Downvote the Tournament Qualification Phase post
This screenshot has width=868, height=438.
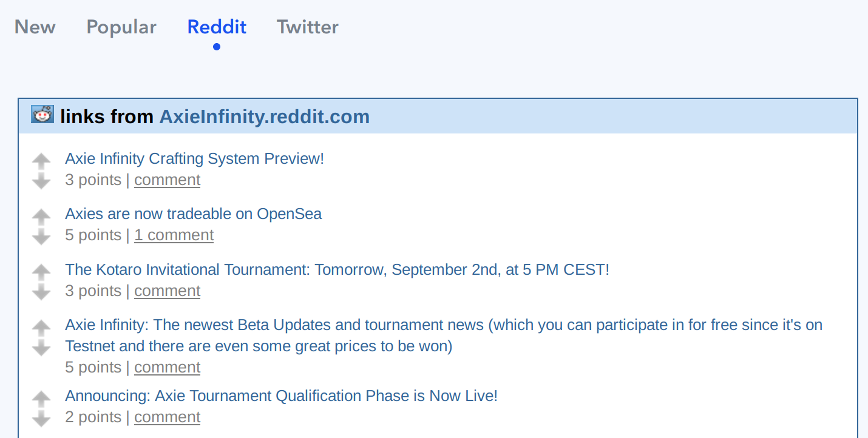click(x=41, y=419)
